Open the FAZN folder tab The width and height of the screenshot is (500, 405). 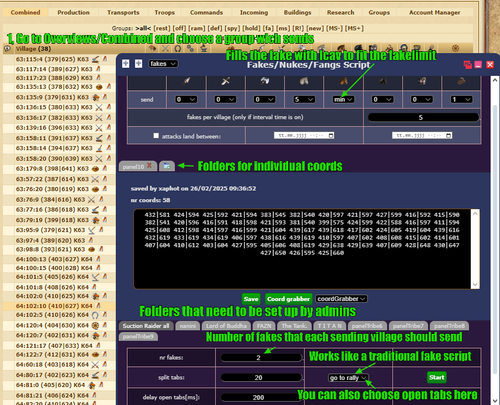pyautogui.click(x=264, y=326)
